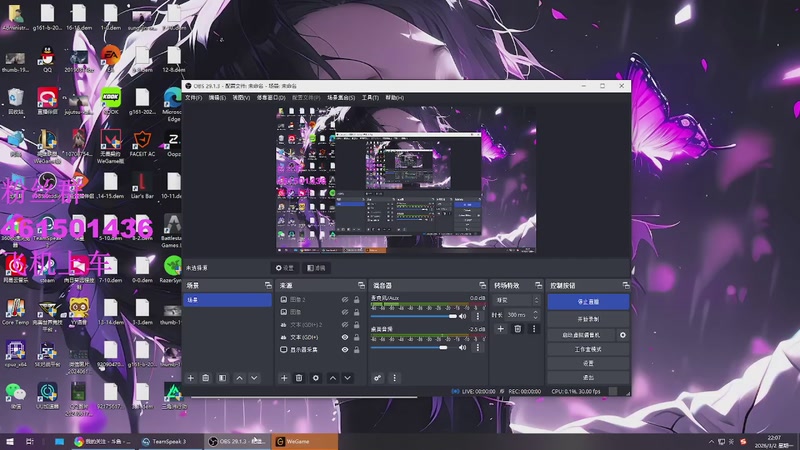Hide the 显示器采集 source
The image size is (800, 450).
click(x=345, y=349)
